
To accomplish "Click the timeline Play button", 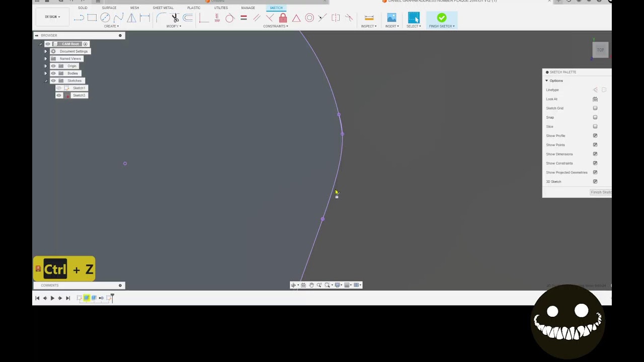I will click(52, 298).
